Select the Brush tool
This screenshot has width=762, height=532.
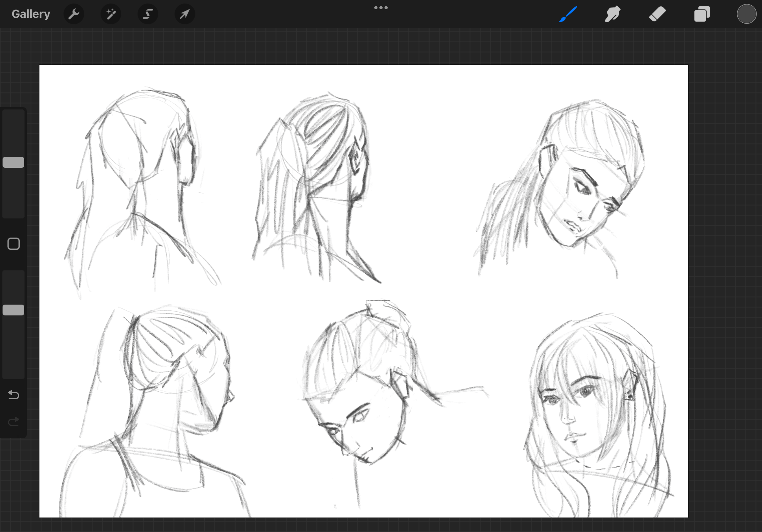coord(568,14)
